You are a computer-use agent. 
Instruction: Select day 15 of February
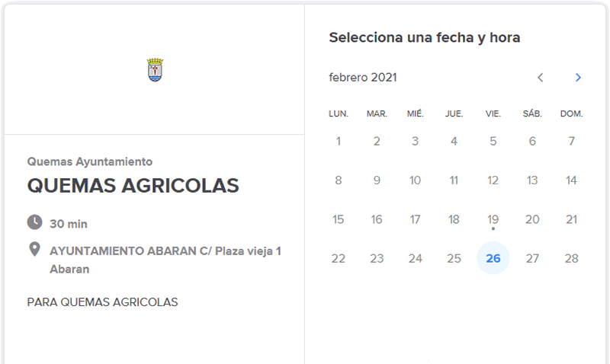coord(338,219)
